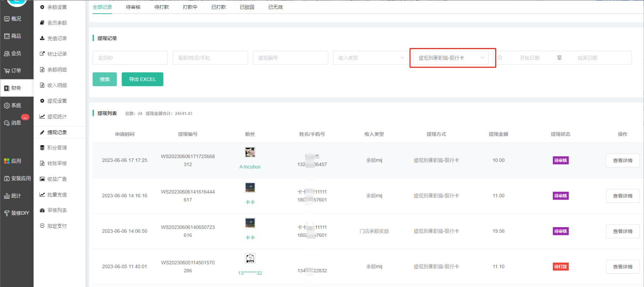The image size is (644, 287).
Task: Click the 装修DIY paint roller icon
Action: [7, 213]
